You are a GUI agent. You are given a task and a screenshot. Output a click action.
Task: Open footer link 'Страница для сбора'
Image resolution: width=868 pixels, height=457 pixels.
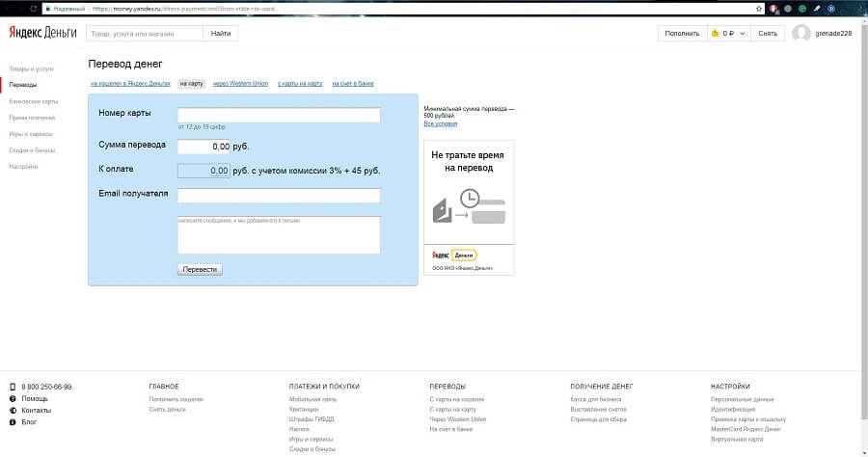(598, 419)
